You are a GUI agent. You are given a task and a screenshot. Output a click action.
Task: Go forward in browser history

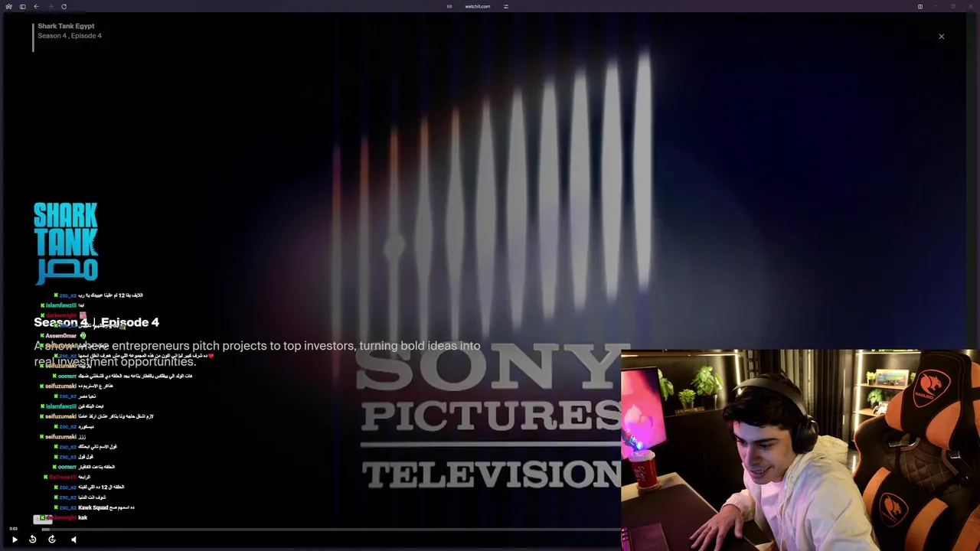(50, 6)
